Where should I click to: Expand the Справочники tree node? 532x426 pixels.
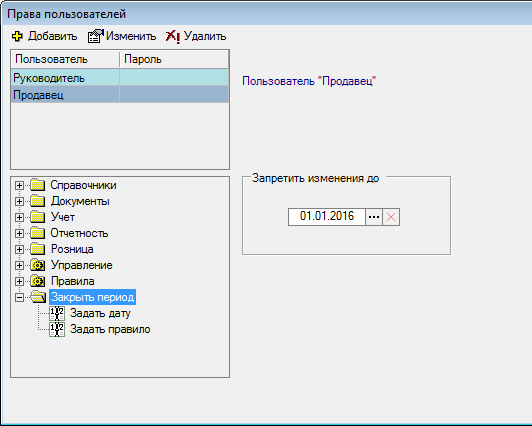pyautogui.click(x=19, y=186)
